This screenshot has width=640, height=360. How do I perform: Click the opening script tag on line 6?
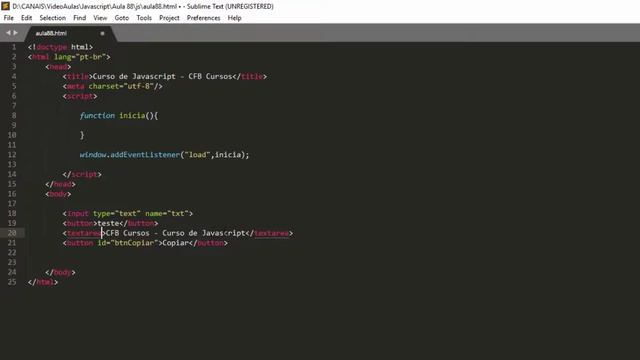click(x=80, y=96)
